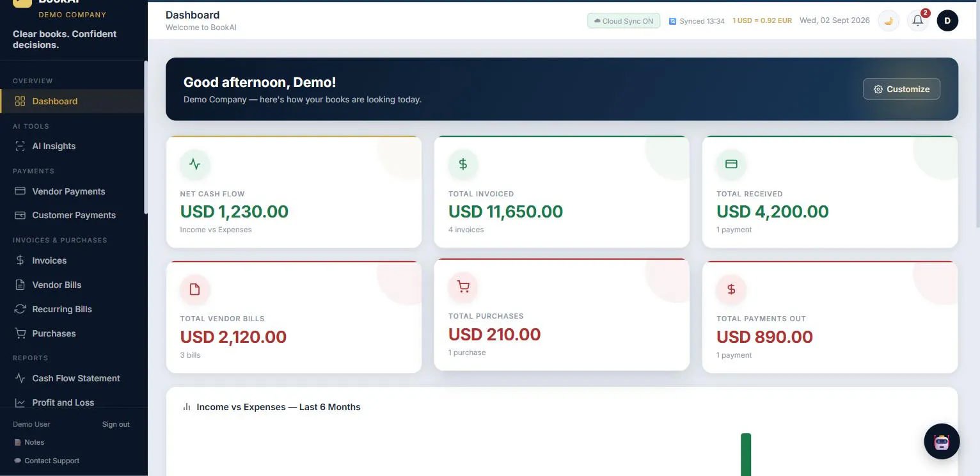The image size is (980, 476).
Task: Click the date Wed, 02 Sept 2026
Action: (835, 20)
